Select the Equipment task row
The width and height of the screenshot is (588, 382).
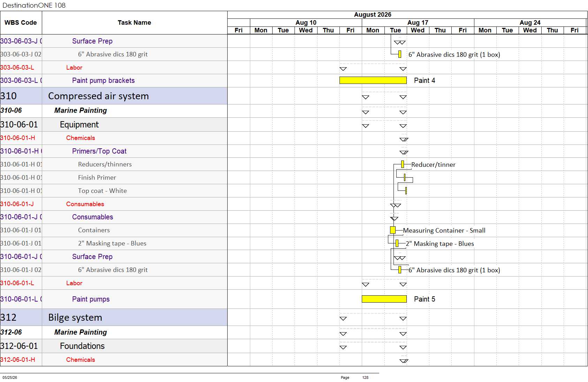(114, 124)
